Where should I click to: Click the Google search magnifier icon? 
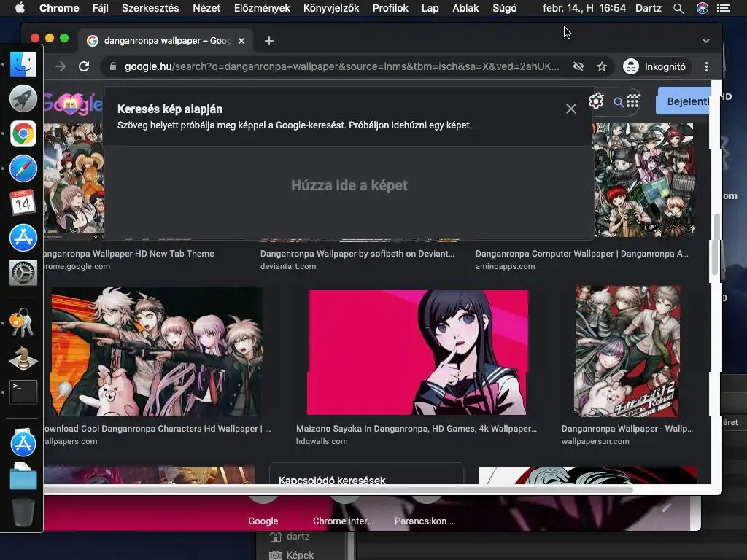tap(619, 102)
